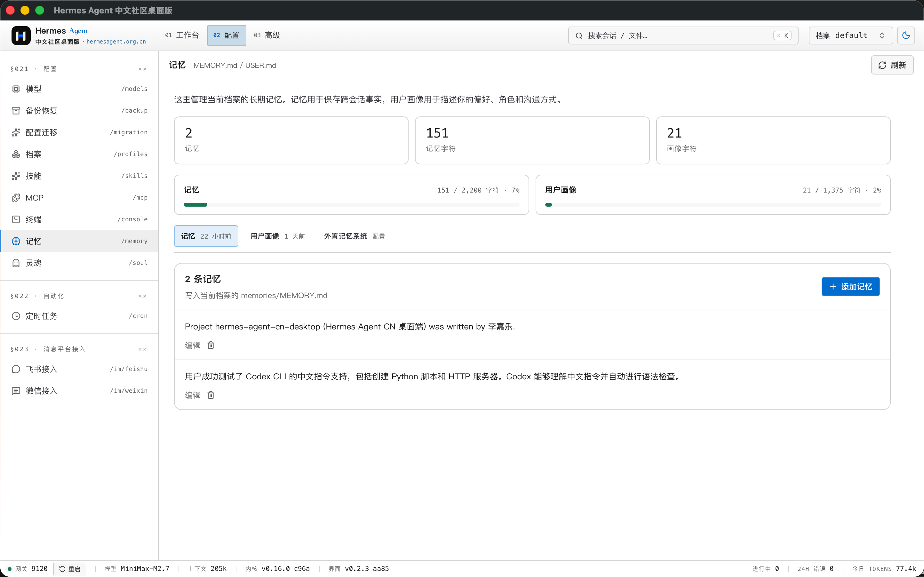Viewport: 924px width, 577px height.
Task: Click the 进行中 0 status entry
Action: [x=766, y=569]
